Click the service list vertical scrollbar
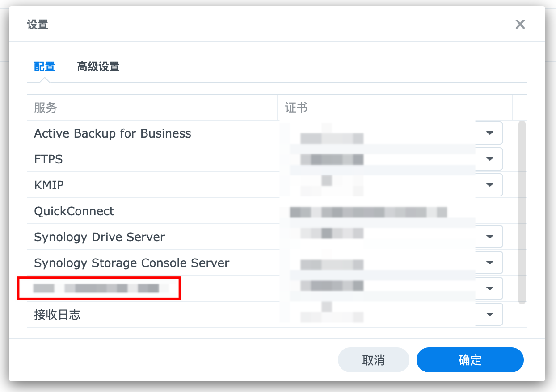 (x=522, y=213)
